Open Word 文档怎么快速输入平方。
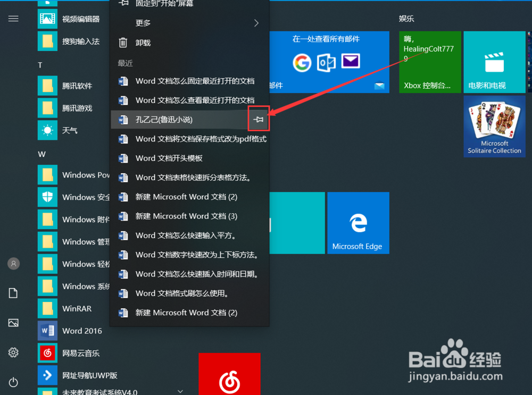 [190, 236]
